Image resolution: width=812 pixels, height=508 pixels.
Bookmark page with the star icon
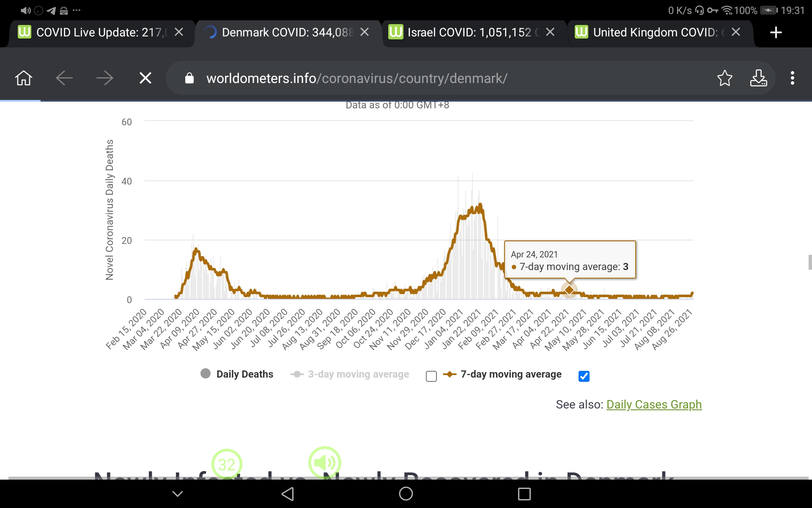coord(724,78)
